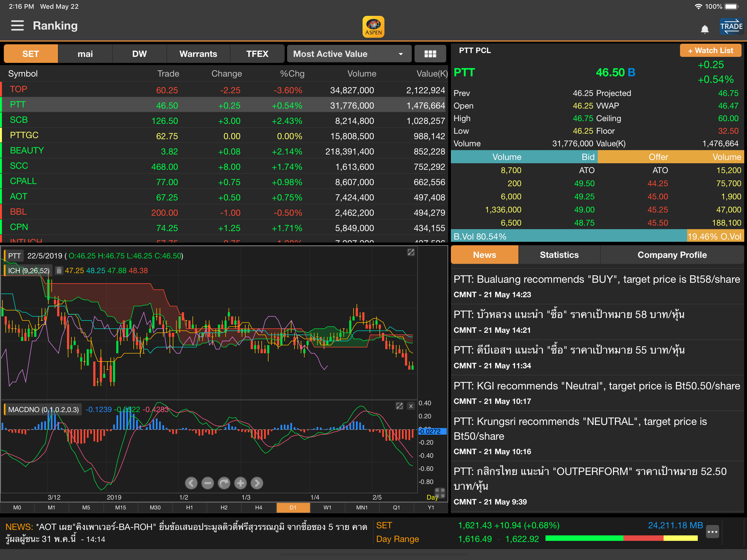
Task: Switch to the Company Profile tab
Action: click(672, 255)
